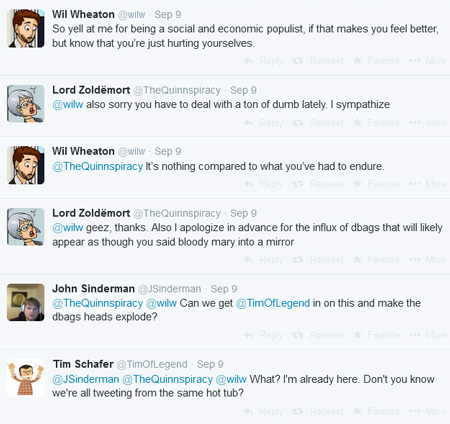Reply to Wil Wheaton's 'nothing compared' tweet
The image size is (450, 424).
click(x=264, y=184)
